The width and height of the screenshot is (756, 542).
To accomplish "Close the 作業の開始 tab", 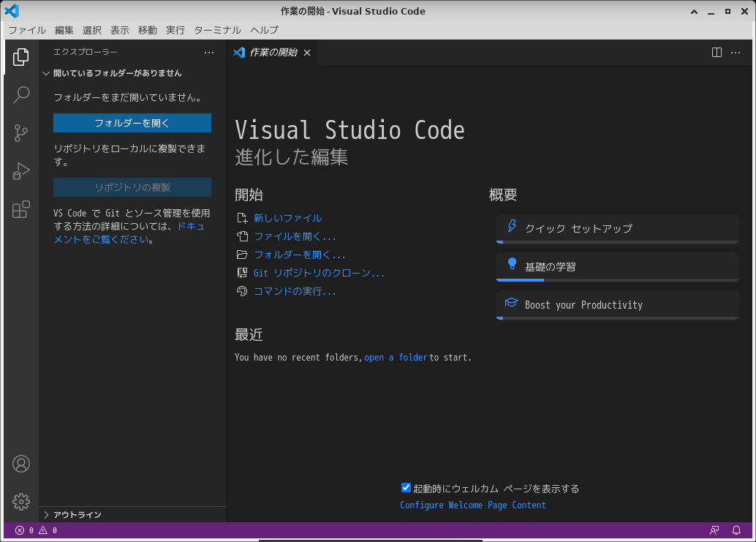I will click(x=307, y=53).
